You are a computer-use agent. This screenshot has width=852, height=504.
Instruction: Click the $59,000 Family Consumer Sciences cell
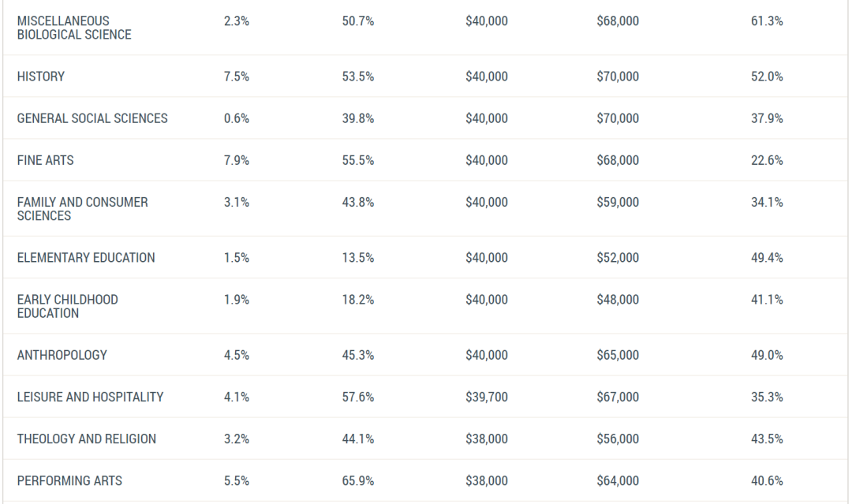(618, 202)
